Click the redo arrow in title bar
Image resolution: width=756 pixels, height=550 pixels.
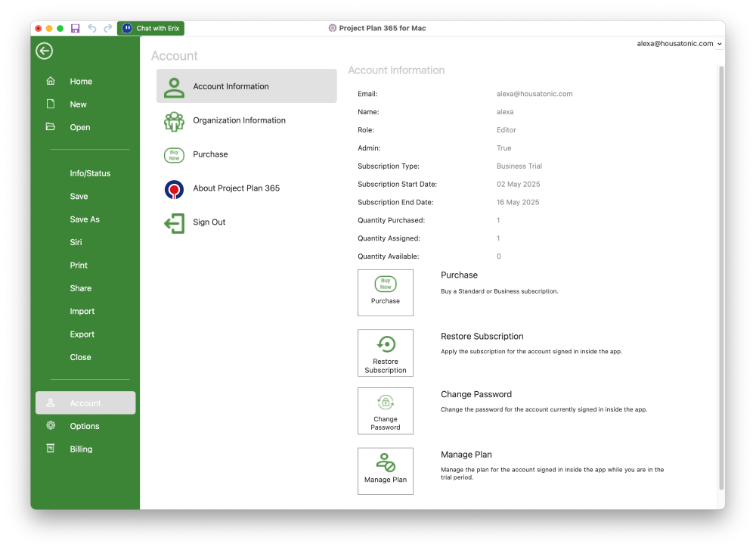(x=108, y=29)
